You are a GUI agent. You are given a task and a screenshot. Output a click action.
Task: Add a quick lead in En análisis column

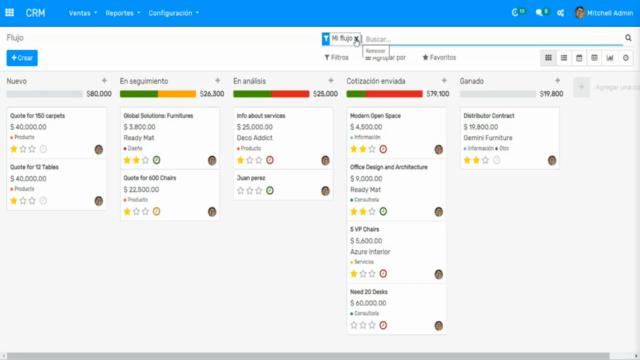tap(331, 81)
